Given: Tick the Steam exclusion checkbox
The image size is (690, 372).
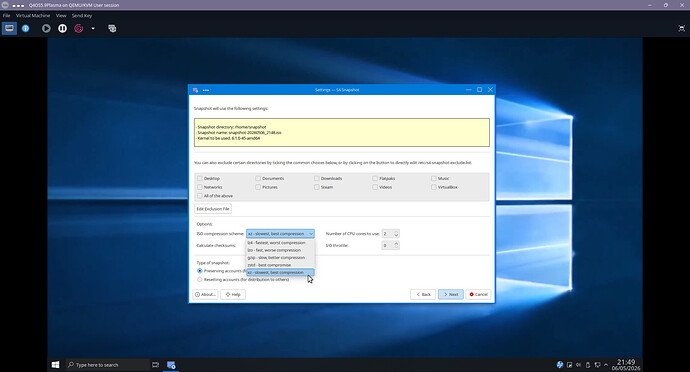Looking at the screenshot, I should pos(316,187).
